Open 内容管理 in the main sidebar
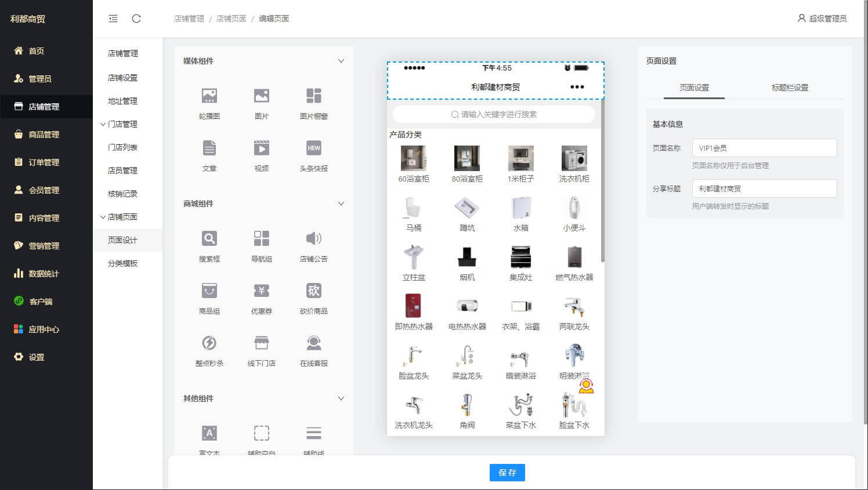 tap(46, 218)
